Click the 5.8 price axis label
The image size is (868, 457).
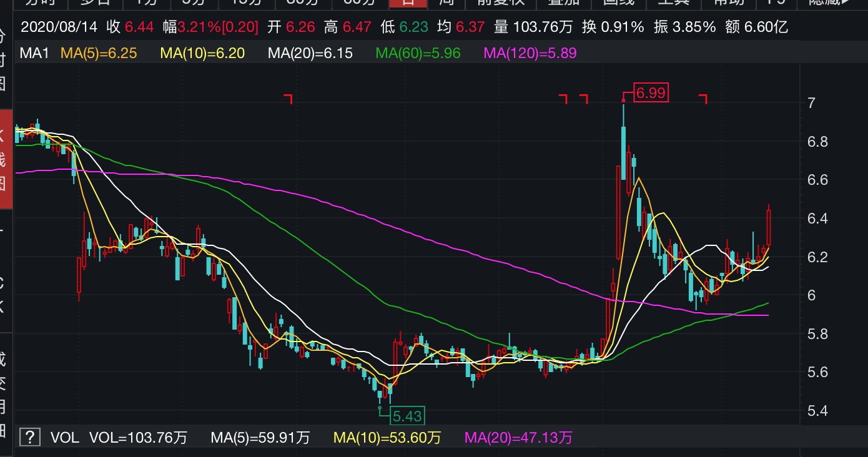(817, 334)
